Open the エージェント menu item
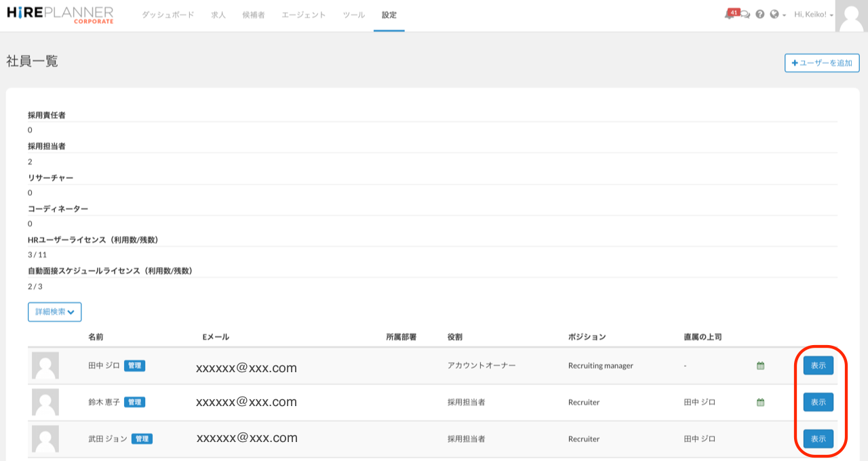This screenshot has height=461, width=868. point(303,15)
